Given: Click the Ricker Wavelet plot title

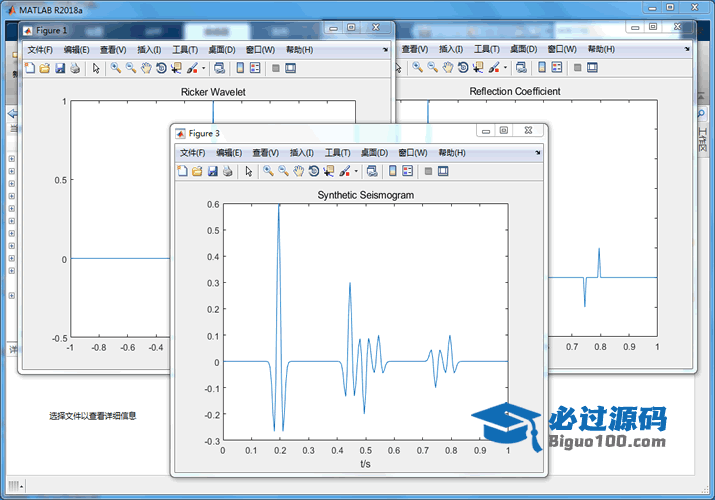Looking at the screenshot, I should 213,92.
